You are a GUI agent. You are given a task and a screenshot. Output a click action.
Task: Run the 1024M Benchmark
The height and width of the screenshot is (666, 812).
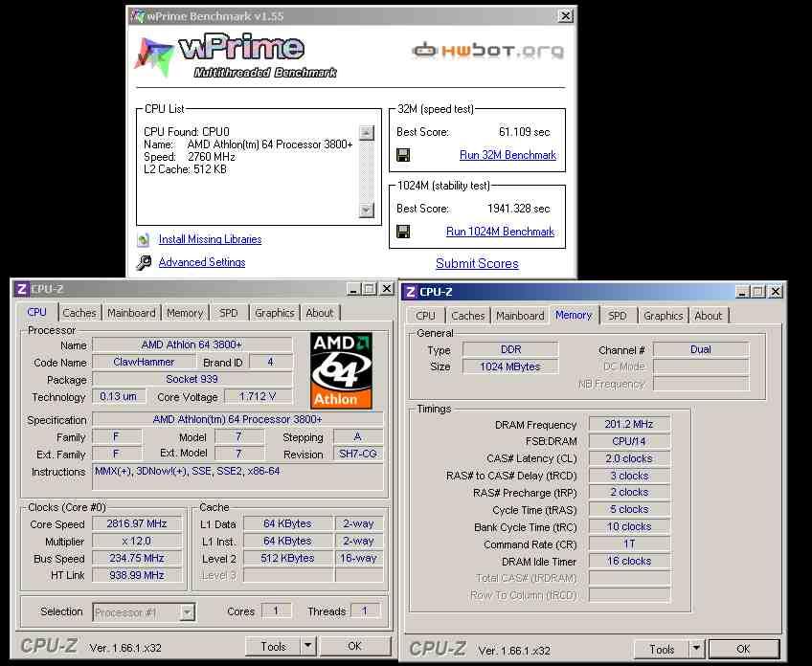(500, 232)
